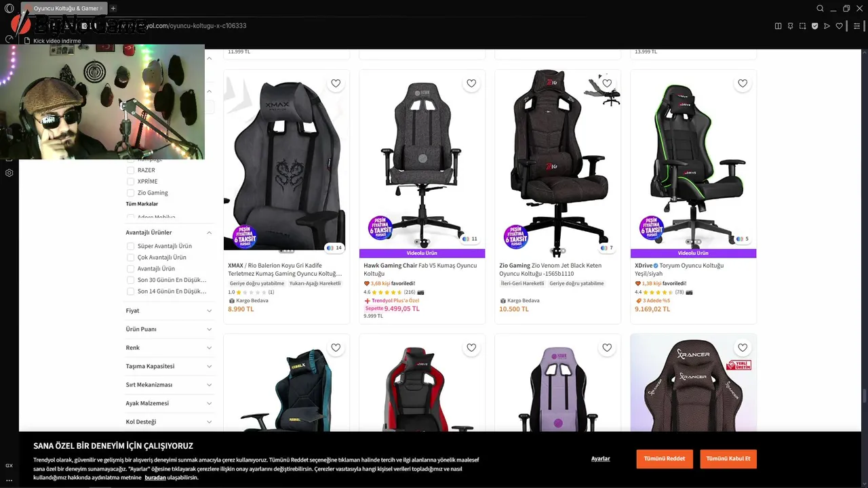This screenshot has height=488, width=868.
Task: Expand the Fiyat filter section
Action: tap(170, 310)
